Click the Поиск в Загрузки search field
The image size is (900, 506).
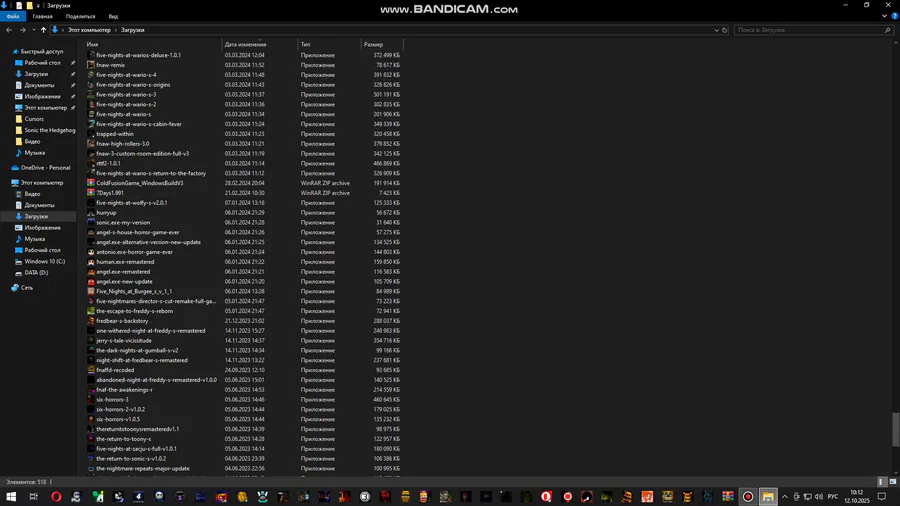808,30
